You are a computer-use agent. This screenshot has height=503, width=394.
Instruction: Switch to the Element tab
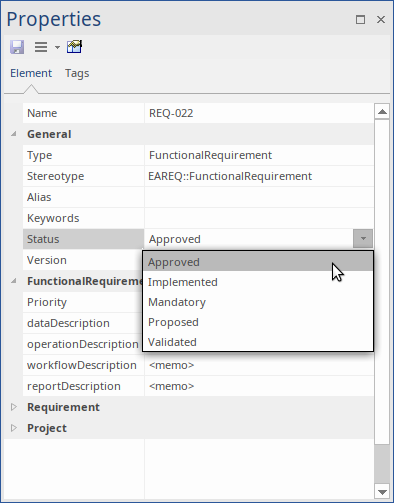[x=31, y=73]
